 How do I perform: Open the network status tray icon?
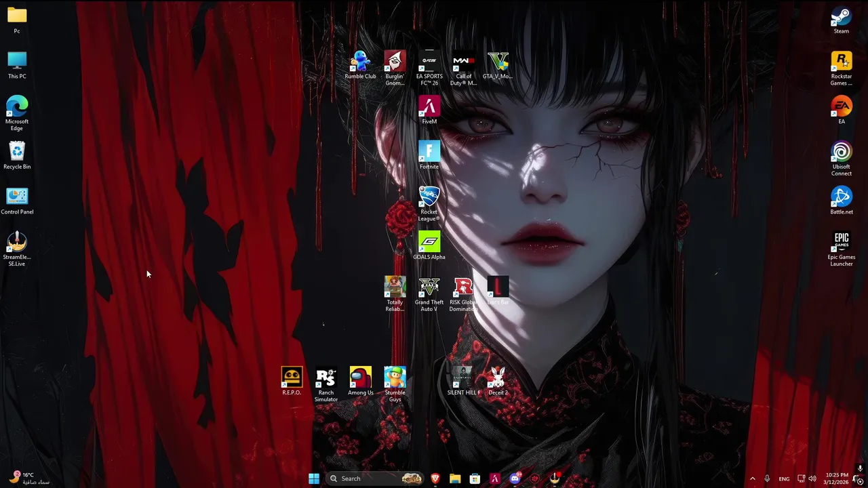[801, 479]
